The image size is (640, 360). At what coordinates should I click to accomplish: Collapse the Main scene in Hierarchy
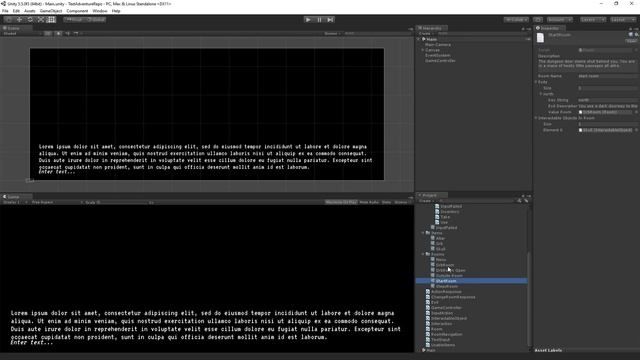(419, 39)
